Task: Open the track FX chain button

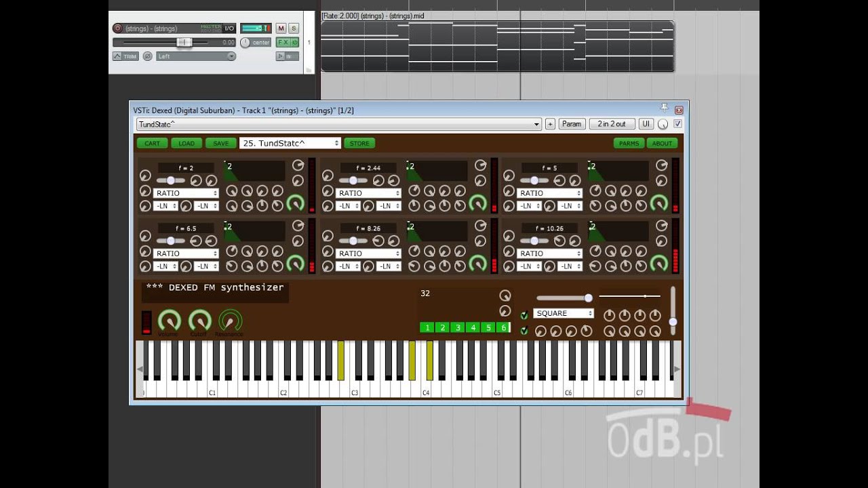Action: 282,42
